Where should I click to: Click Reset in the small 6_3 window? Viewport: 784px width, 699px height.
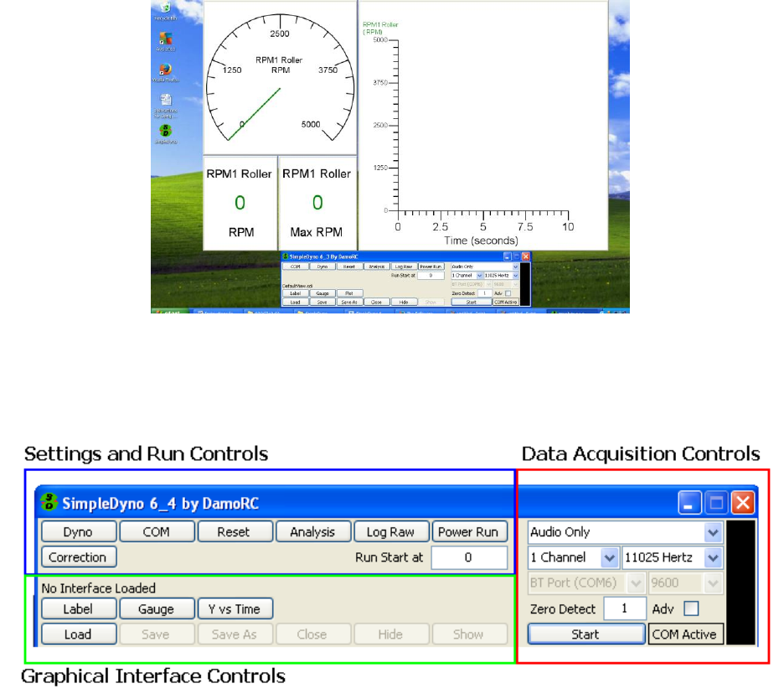349,267
